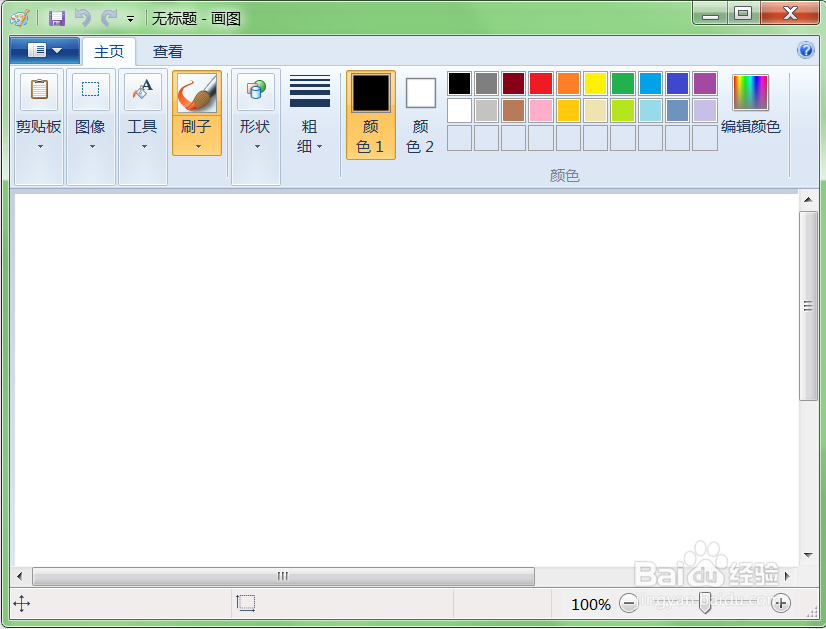
Task: Pick the lavender color swatch
Action: (x=705, y=111)
